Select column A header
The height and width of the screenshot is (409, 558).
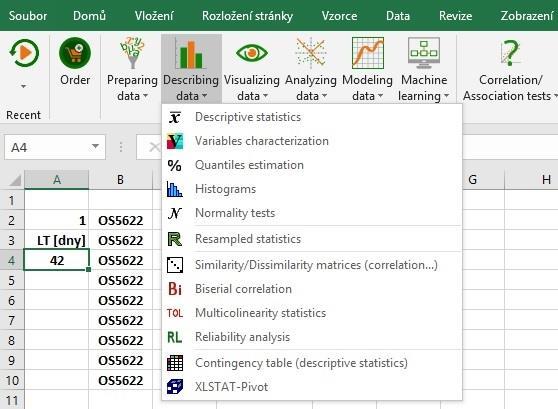click(57, 180)
